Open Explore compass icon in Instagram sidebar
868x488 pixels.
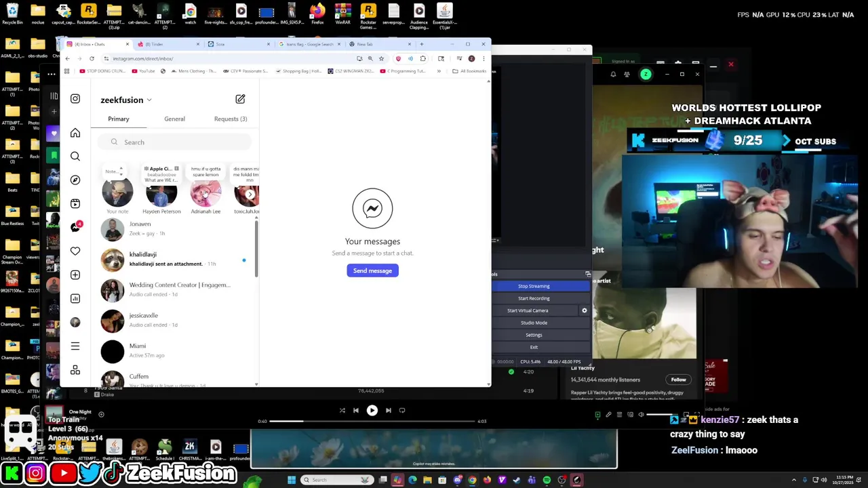[75, 180]
